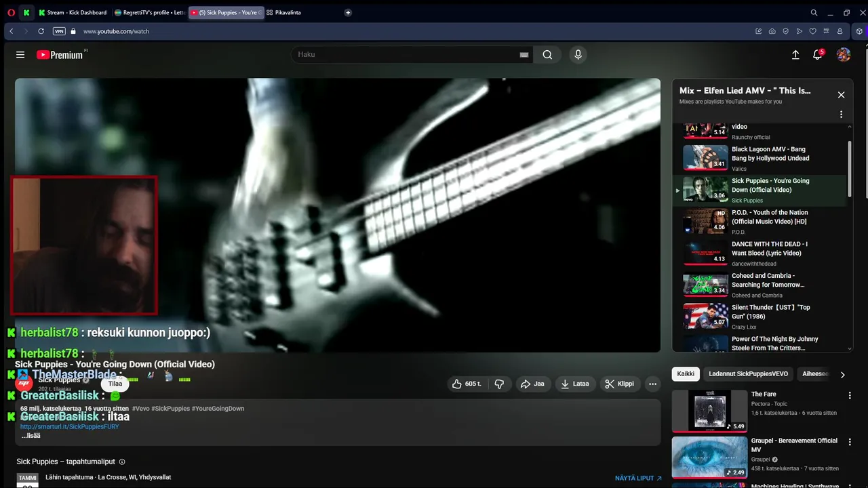Like the video with 605 t.
Image resolution: width=868 pixels, height=488 pixels.
coord(467,384)
